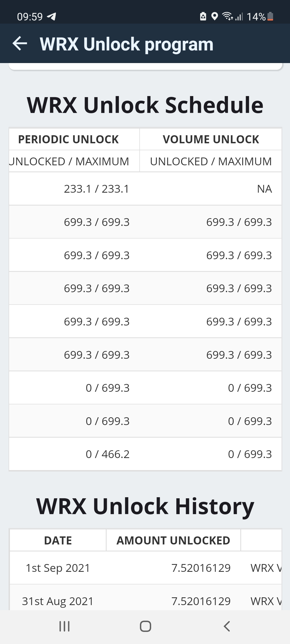Select the 233.1 / 233.1 periodic row
Viewport: 290px width, 644px height.
(97, 189)
